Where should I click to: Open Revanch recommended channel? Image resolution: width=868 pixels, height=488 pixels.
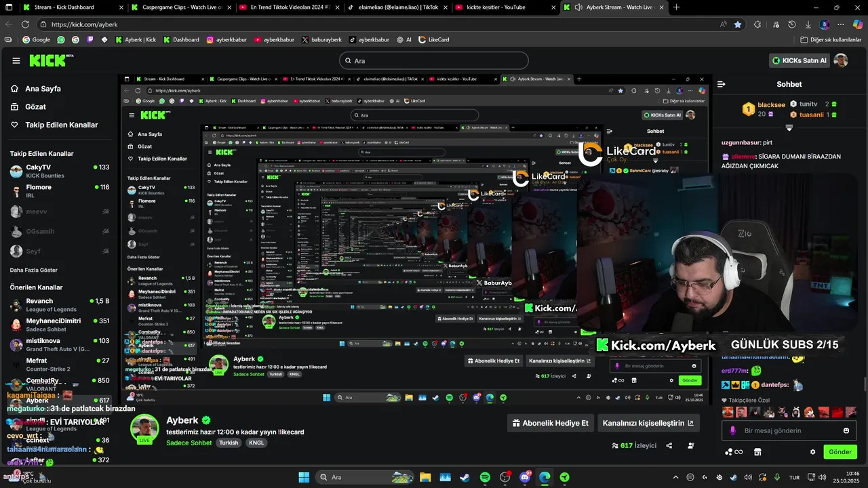[x=59, y=305]
